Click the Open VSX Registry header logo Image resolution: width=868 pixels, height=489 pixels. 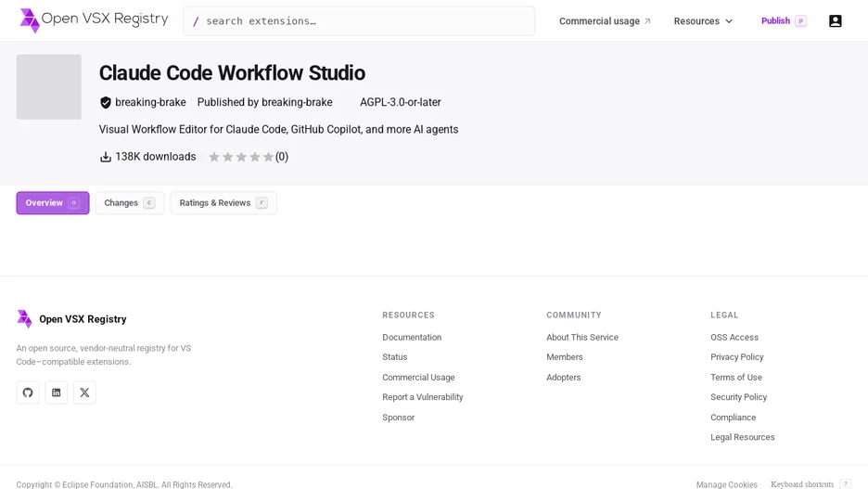tap(94, 20)
